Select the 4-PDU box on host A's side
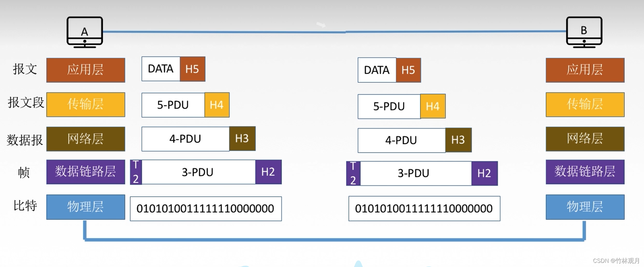Viewport: 644px width, 267px height. (185, 139)
